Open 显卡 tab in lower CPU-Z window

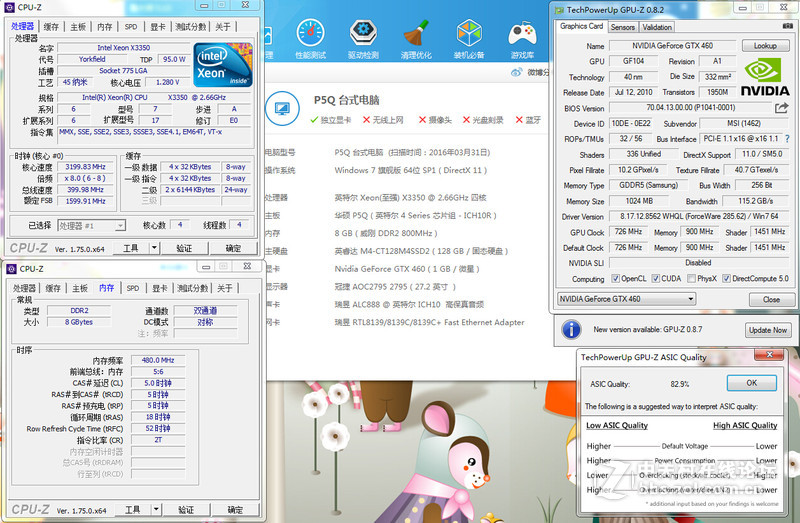pyautogui.click(x=160, y=288)
